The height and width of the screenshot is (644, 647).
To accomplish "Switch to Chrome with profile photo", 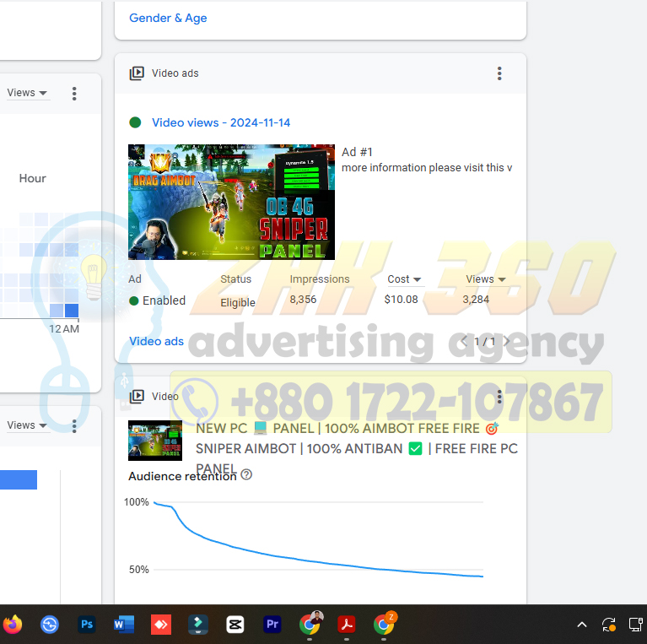I will (x=310, y=624).
